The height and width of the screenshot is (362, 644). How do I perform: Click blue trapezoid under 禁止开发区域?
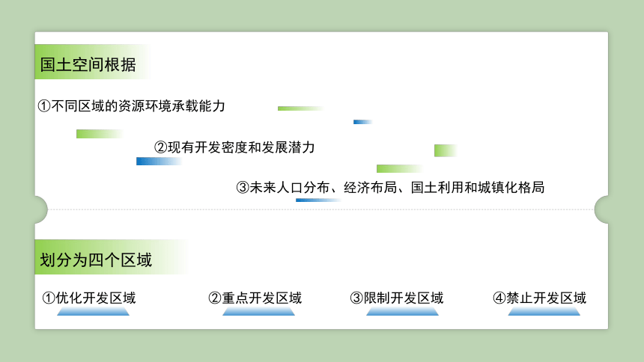[544, 312]
